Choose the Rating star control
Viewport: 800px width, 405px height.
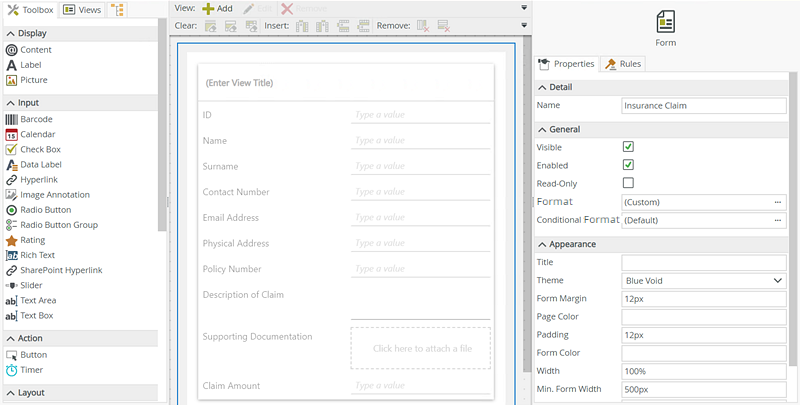(x=11, y=240)
